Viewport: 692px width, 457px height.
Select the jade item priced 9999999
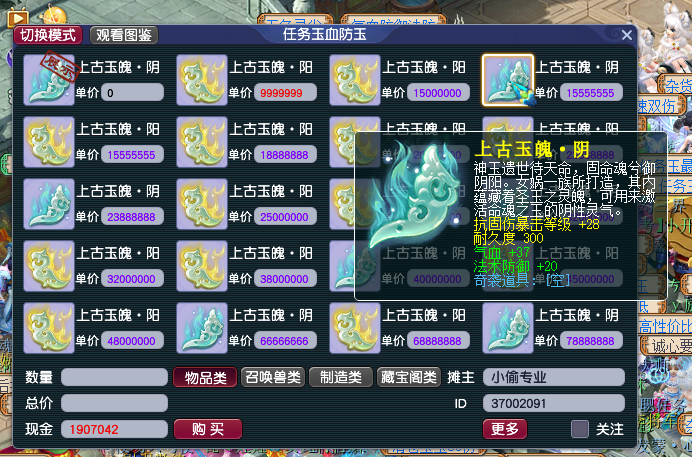[202, 80]
